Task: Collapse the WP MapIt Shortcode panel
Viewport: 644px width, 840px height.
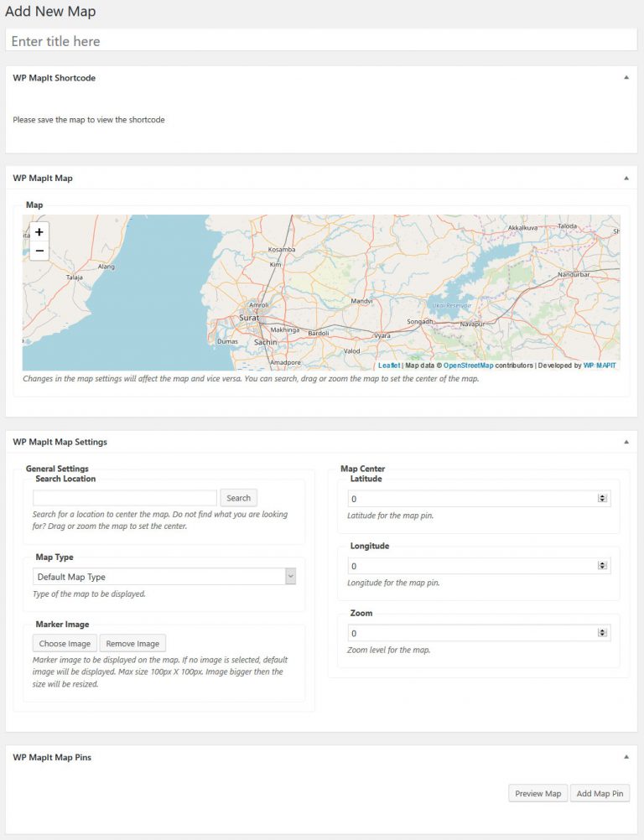Action: point(626,78)
